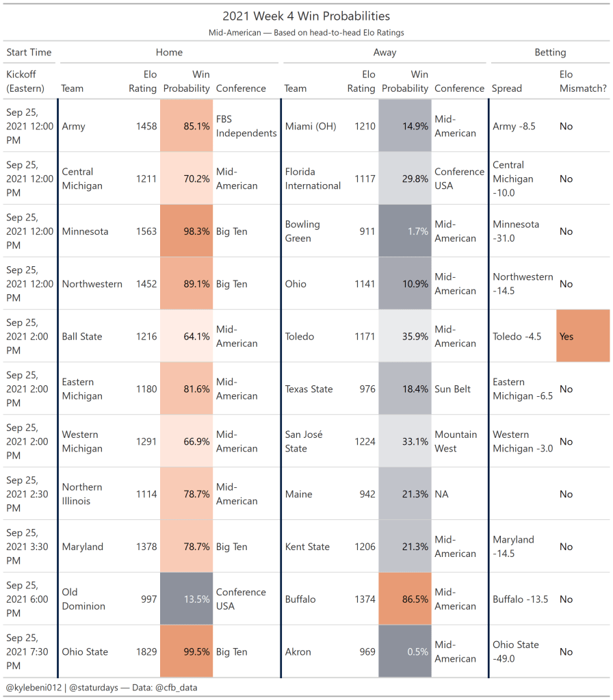Select Buffalo's 86.5% win probability cell

[405, 599]
